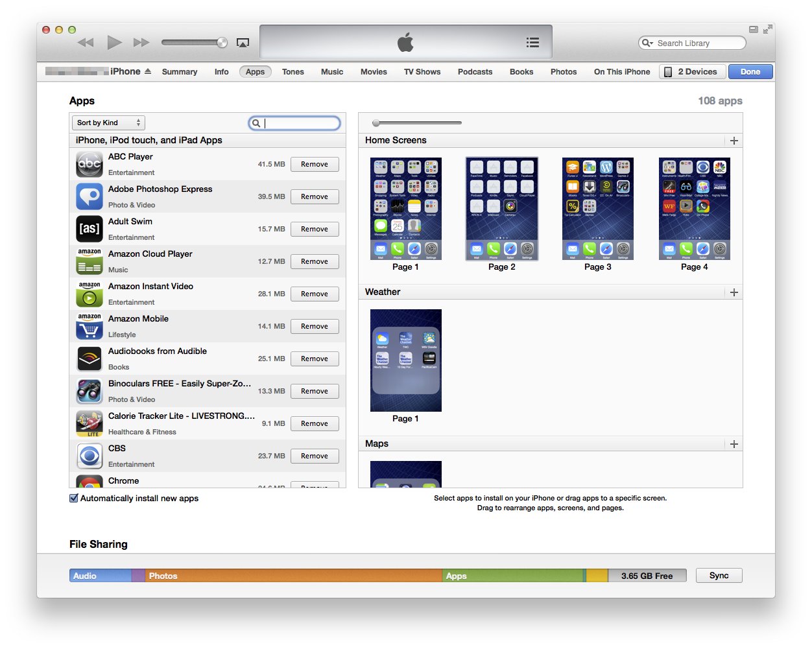The image size is (812, 649).
Task: Open the Up Next list icon
Action: (532, 43)
